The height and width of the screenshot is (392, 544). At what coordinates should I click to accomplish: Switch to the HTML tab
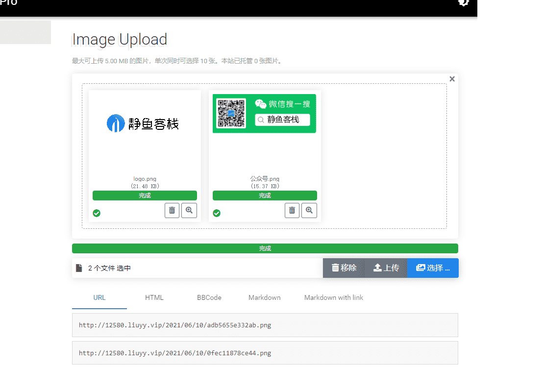click(154, 297)
